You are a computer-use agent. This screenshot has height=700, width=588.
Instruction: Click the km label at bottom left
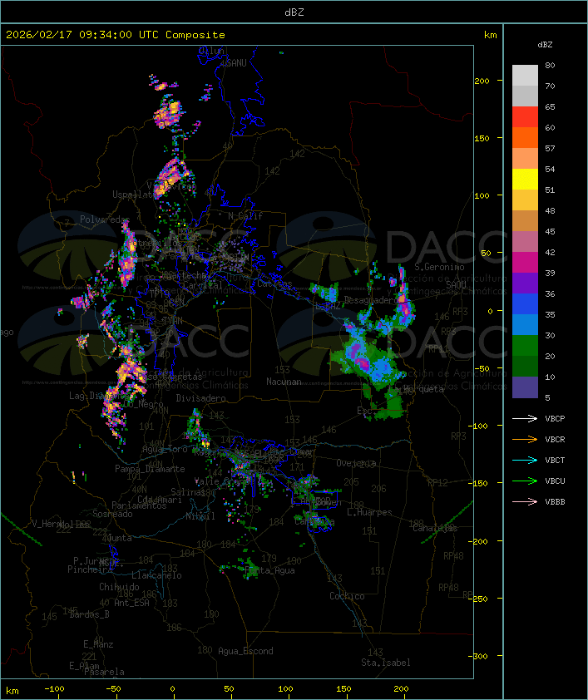[x=12, y=691]
